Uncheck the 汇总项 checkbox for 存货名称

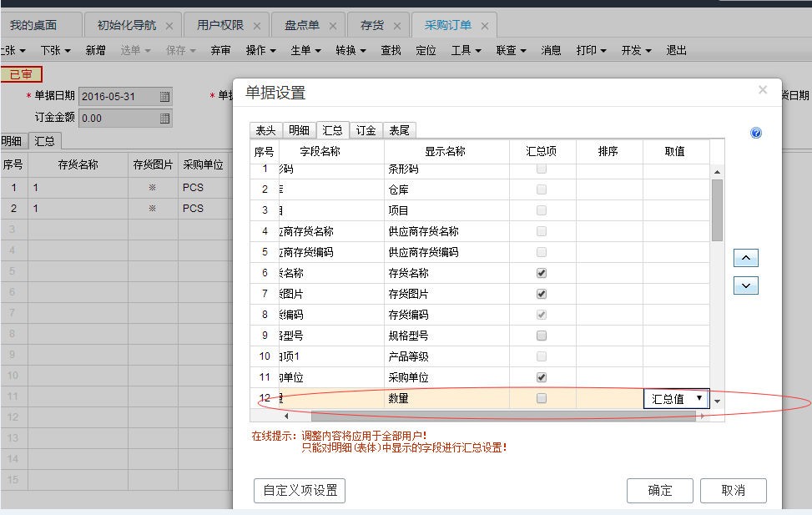click(541, 272)
